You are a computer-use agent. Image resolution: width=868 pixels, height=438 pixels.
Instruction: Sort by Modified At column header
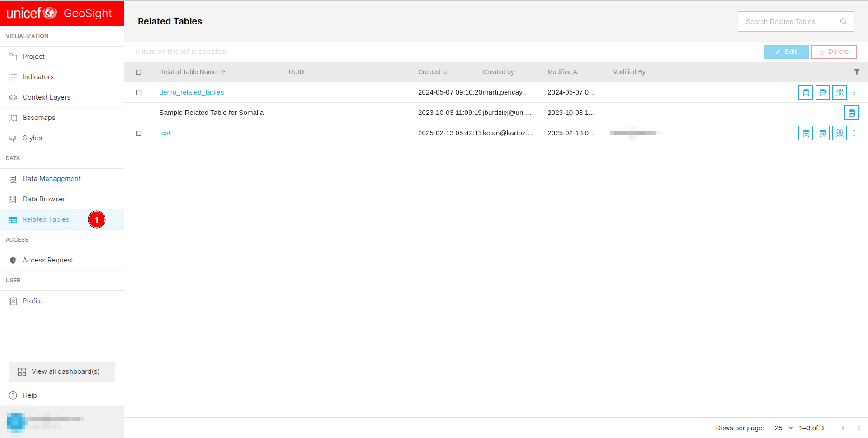[563, 72]
